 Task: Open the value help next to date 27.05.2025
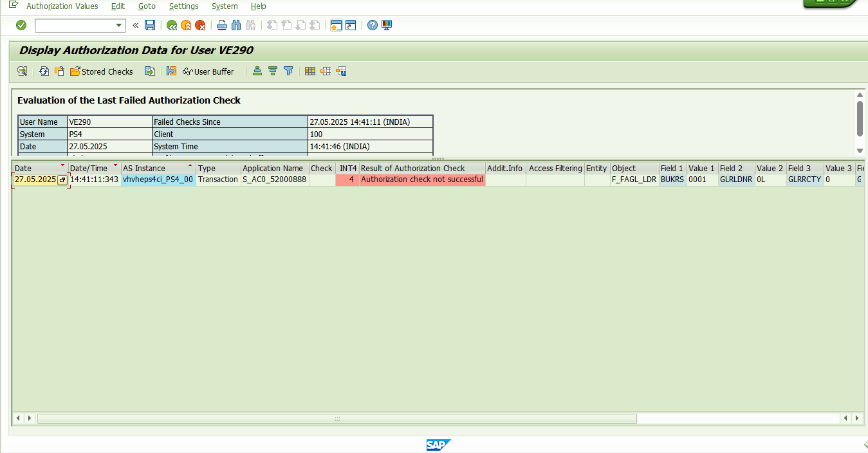[62, 180]
